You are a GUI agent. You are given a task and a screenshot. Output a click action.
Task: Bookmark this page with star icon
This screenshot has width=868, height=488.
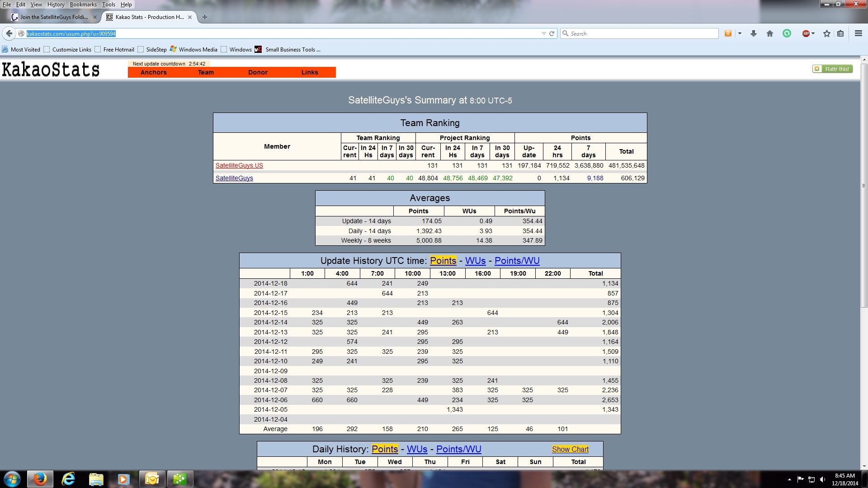[x=827, y=33]
